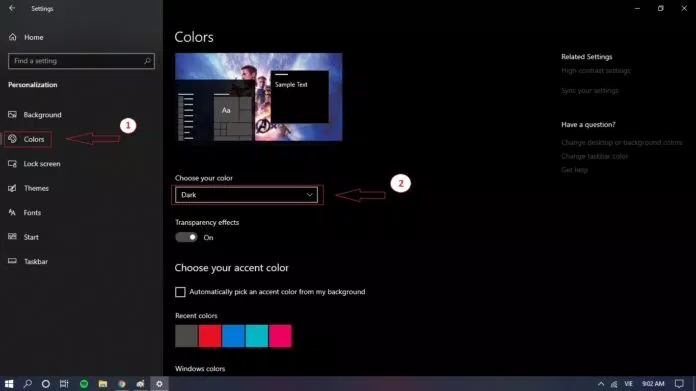The width and height of the screenshot is (696, 391).
Task: Check Automatically pick an accent color
Action: coord(180,292)
